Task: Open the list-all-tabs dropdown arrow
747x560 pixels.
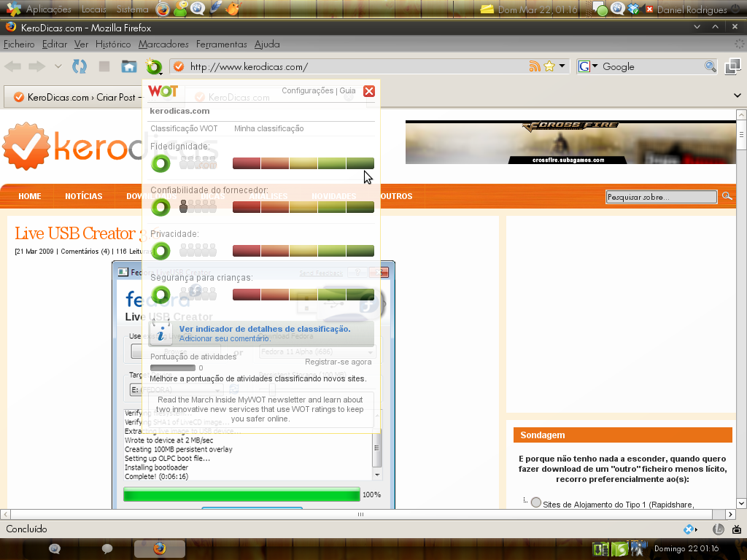Action: coord(737,96)
